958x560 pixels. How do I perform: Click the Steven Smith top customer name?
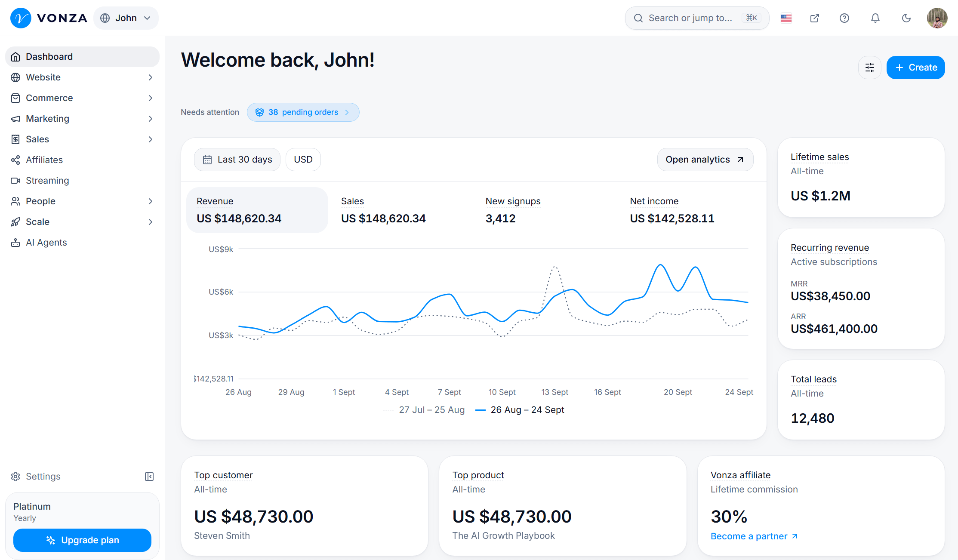222,536
